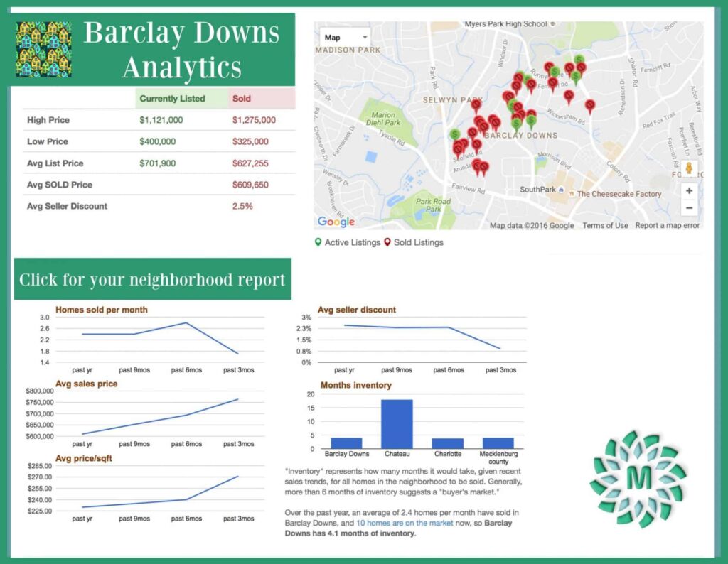Click the SouthPark mall icon on the map
The width and height of the screenshot is (728, 564).
point(561,189)
